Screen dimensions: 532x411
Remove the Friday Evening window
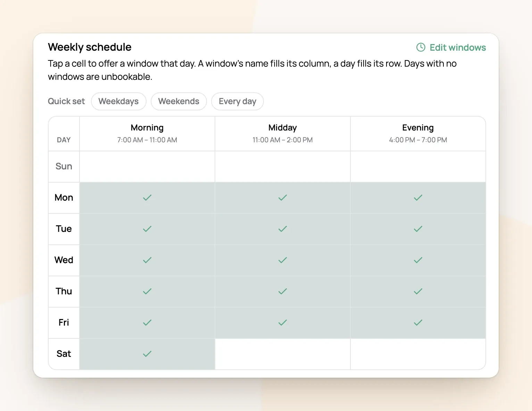pyautogui.click(x=418, y=323)
